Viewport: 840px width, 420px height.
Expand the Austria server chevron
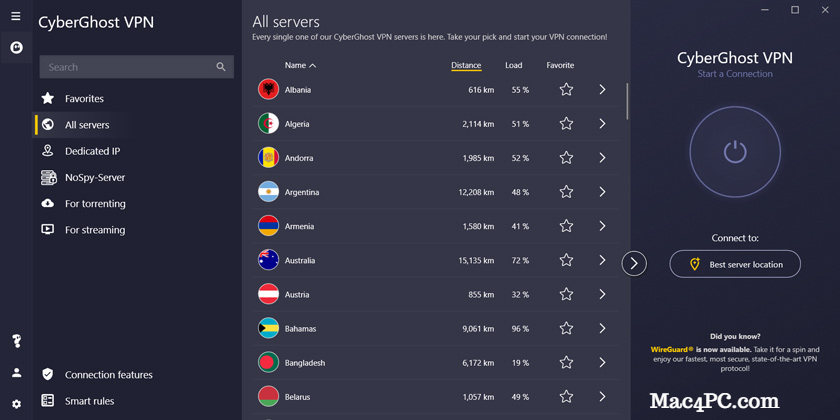[602, 294]
